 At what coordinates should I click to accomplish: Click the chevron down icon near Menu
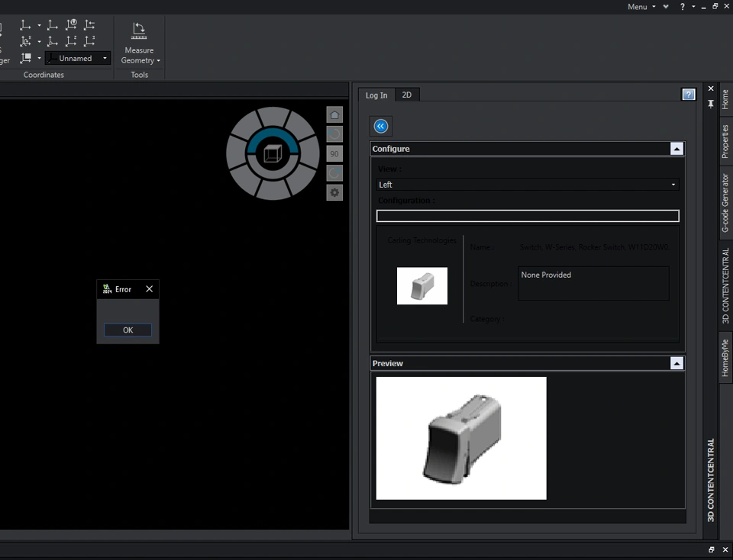[666, 7]
